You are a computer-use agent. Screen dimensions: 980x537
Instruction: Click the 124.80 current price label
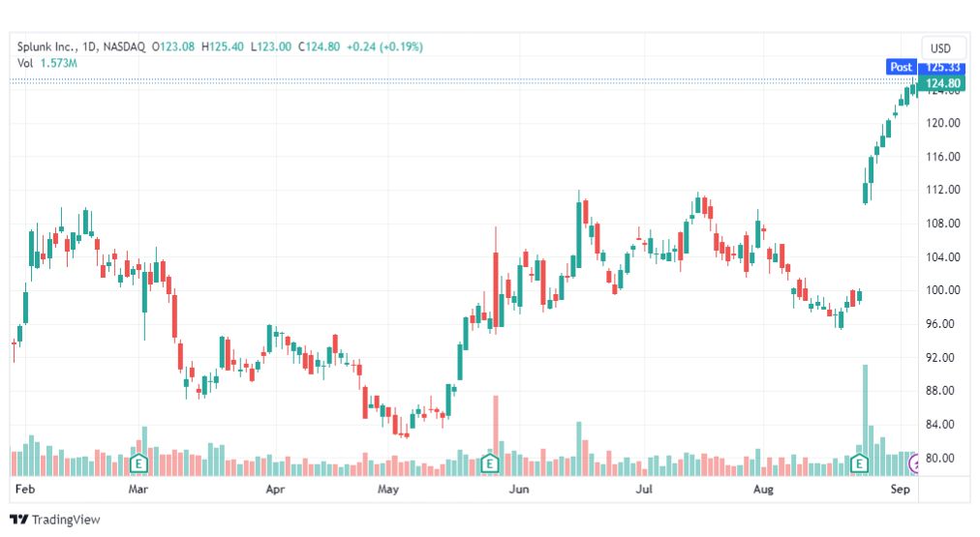point(942,83)
